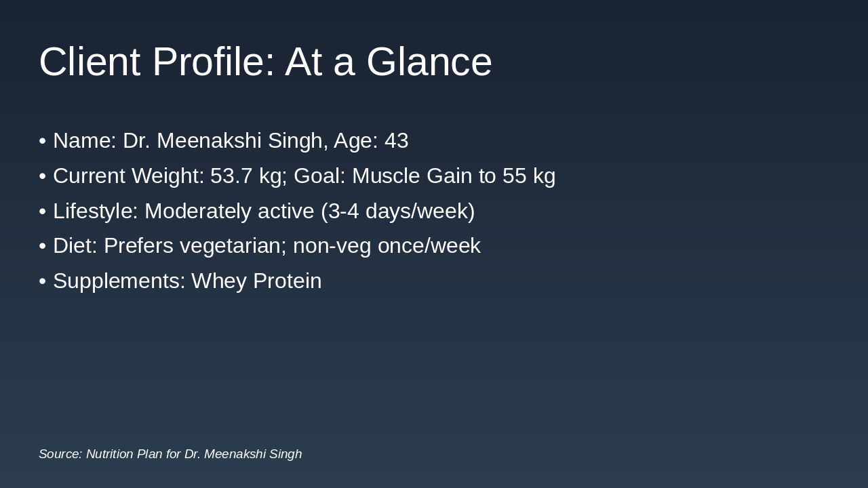Click the word "Source:" in the footnote
The height and width of the screenshot is (488, 868).
pos(60,454)
